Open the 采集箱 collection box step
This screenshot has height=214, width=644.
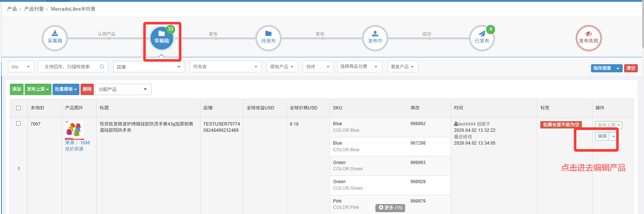55,38
